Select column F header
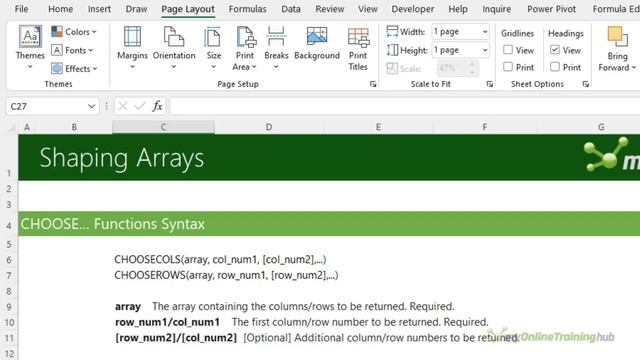Screen dimensions: 640x360 (484, 127)
